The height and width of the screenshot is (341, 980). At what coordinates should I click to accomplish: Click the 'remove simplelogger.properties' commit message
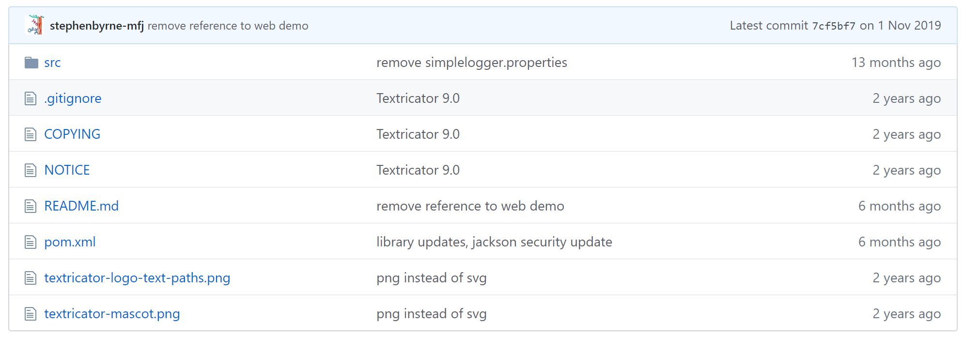(472, 62)
